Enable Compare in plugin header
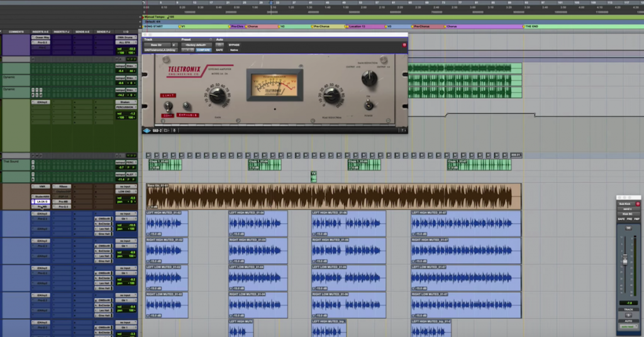 point(203,50)
